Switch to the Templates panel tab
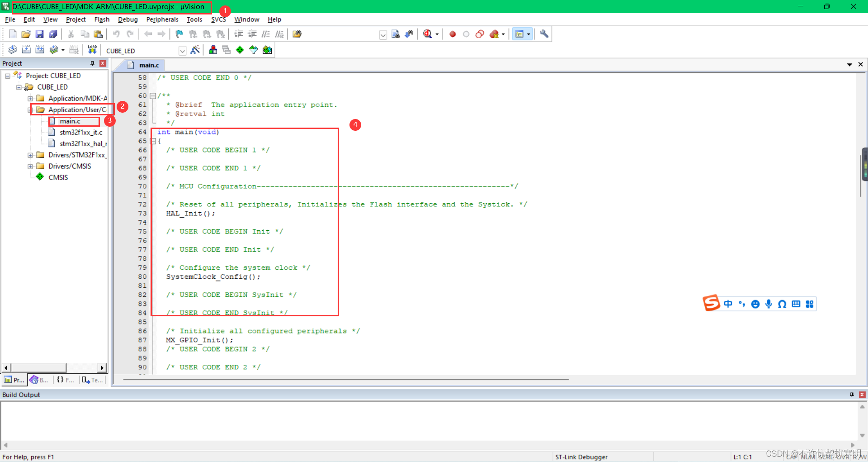This screenshot has height=462, width=868. (92, 380)
